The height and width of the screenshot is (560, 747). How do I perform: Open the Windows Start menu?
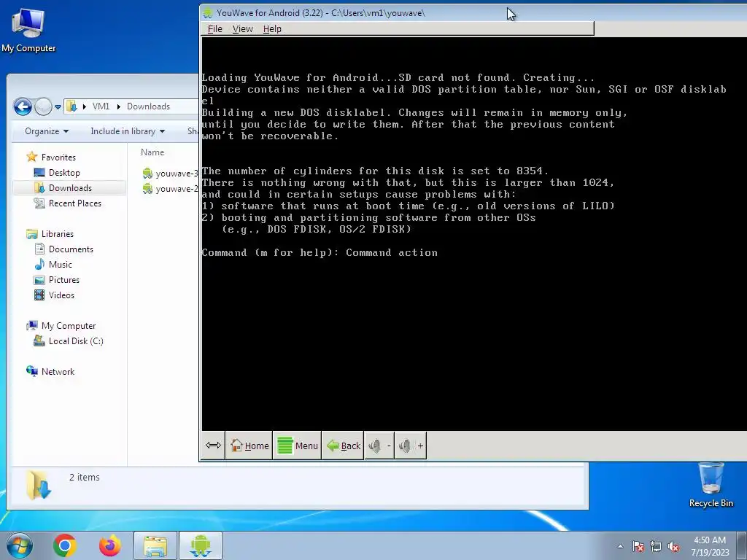tap(20, 545)
